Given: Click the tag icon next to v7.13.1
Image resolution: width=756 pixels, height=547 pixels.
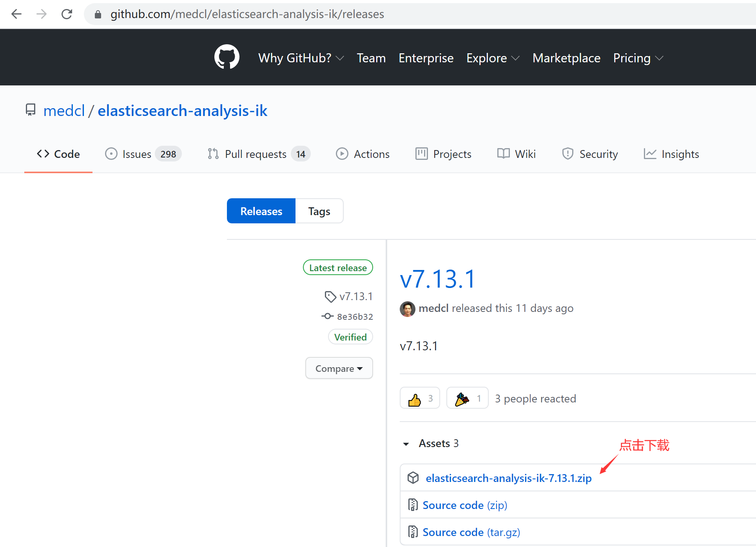Looking at the screenshot, I should tap(330, 297).
